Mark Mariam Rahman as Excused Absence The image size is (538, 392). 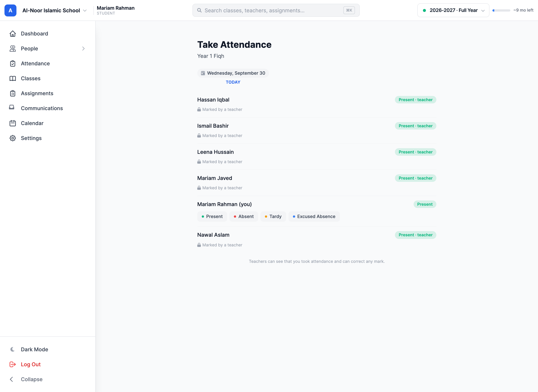(314, 216)
